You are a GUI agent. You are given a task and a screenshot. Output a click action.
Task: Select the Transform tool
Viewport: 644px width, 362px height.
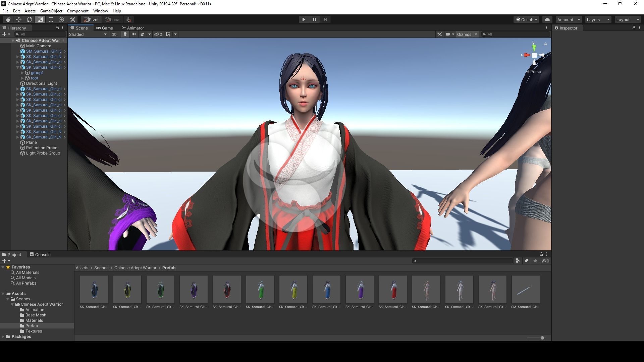tap(62, 19)
